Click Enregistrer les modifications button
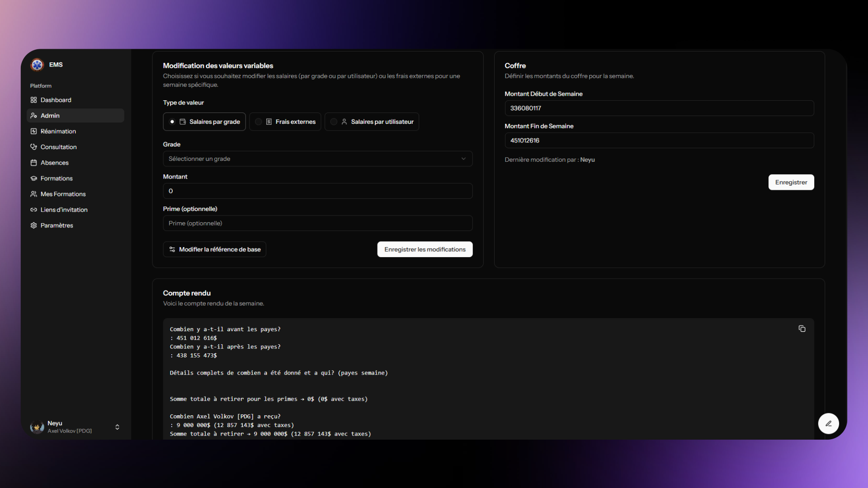Viewport: 868px width, 488px height. 425,249
